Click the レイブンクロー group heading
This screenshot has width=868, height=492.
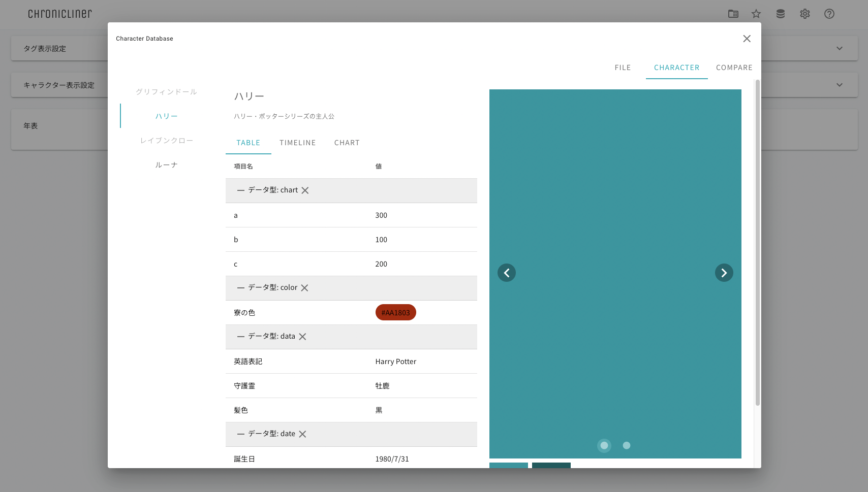click(167, 141)
